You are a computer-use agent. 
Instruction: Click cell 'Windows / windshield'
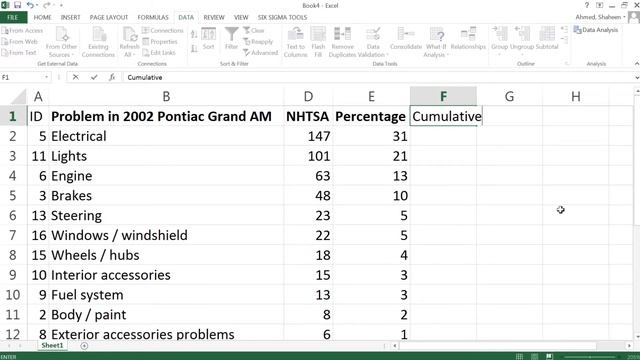pyautogui.click(x=167, y=235)
